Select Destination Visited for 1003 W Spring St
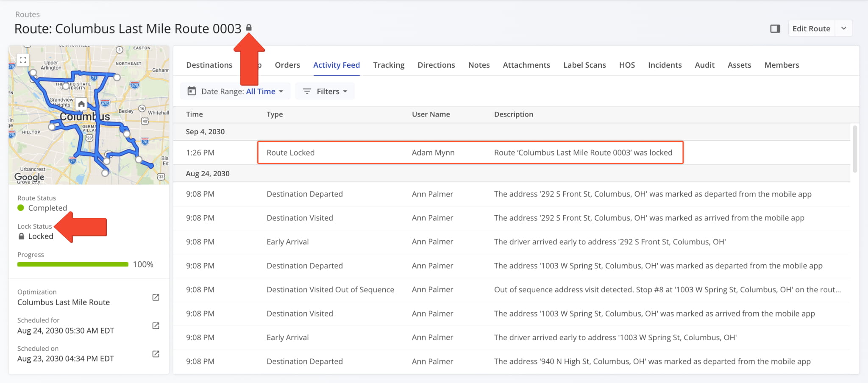Screen dimensions: 868x383 (512, 314)
